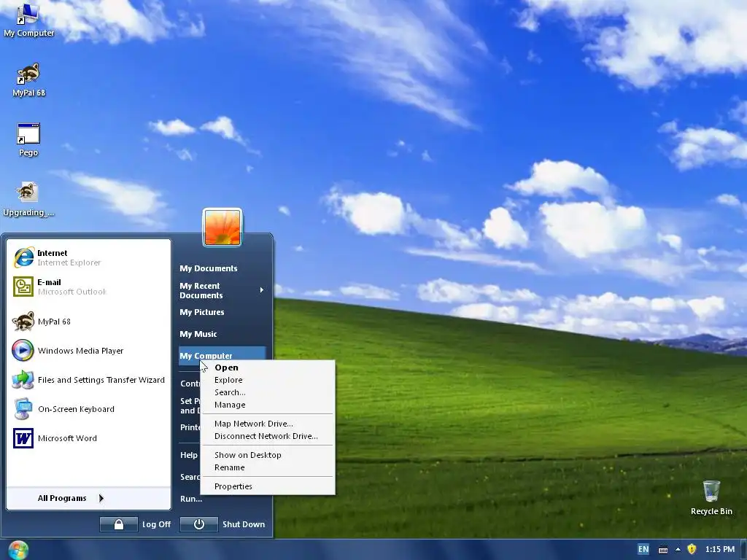Select the MyPal 68 desktop shortcut
Viewport: 747px width, 560px height.
[x=28, y=80]
